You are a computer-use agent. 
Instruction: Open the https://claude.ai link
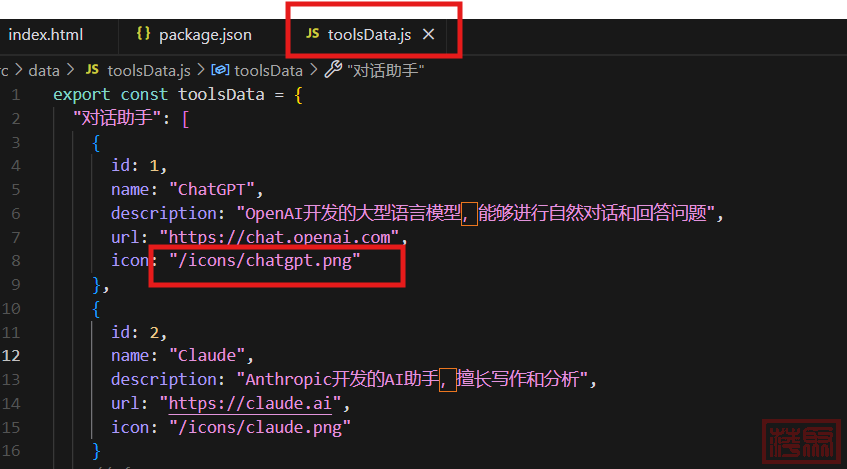(250, 404)
